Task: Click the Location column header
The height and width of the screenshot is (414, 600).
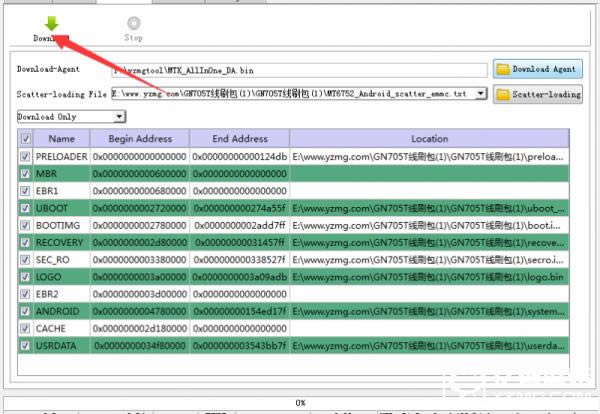Action: click(429, 139)
